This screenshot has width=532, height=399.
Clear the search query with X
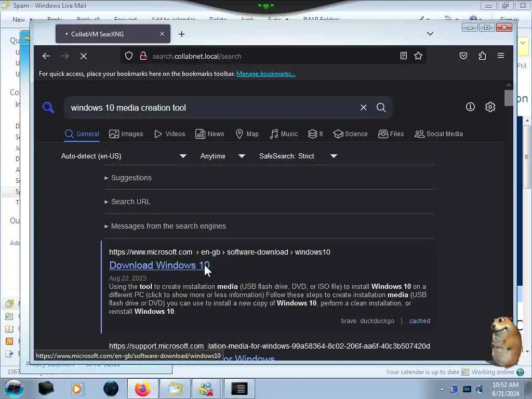click(363, 108)
